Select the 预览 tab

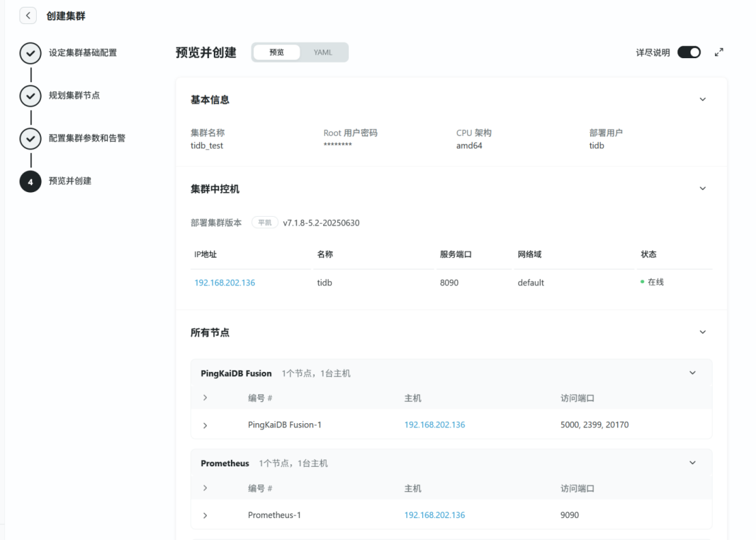(277, 53)
